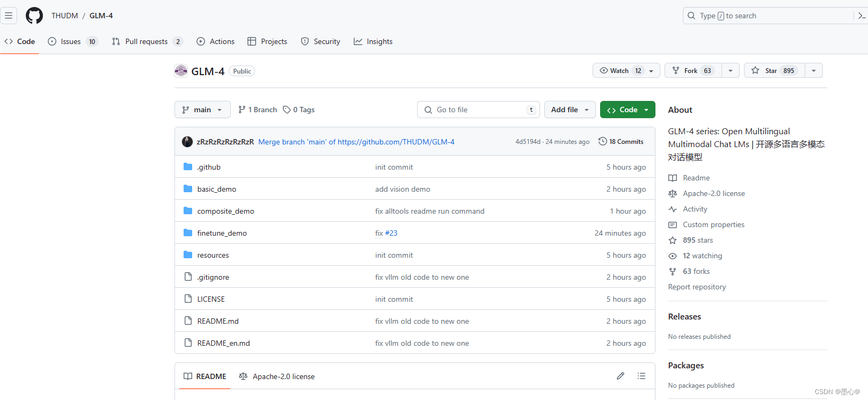Open 'fix alltools readme run command' commit
The height and width of the screenshot is (400, 868).
pyautogui.click(x=430, y=211)
